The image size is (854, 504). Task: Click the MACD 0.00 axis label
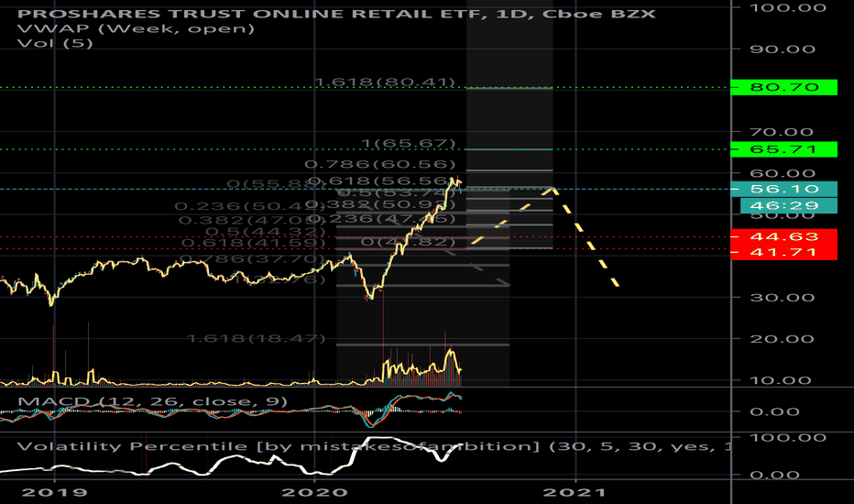click(775, 412)
